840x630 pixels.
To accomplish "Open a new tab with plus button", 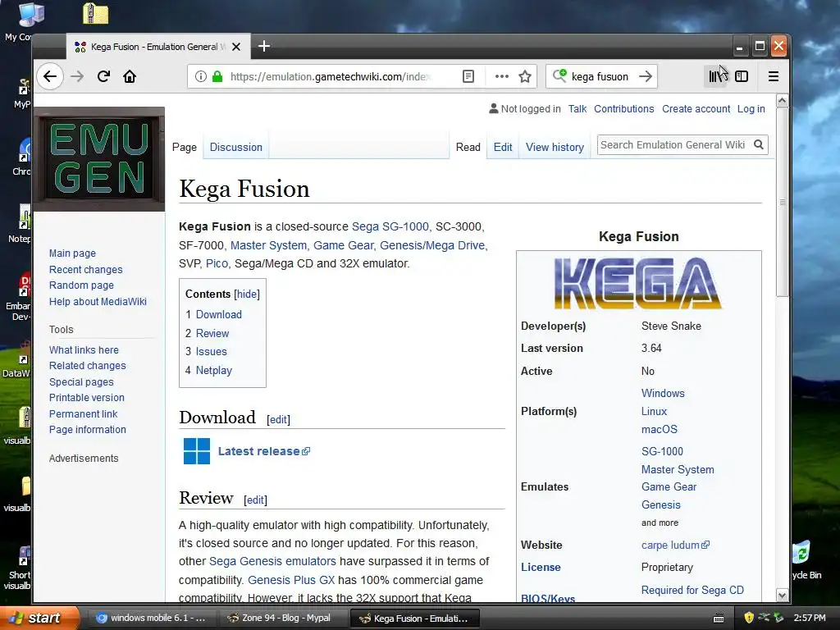I will tap(263, 46).
